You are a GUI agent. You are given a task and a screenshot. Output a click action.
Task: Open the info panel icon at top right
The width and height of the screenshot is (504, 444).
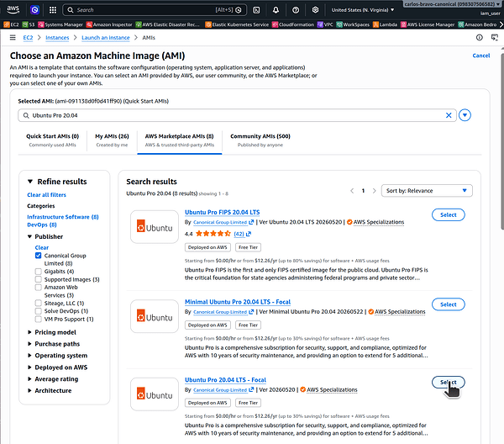[480, 38]
